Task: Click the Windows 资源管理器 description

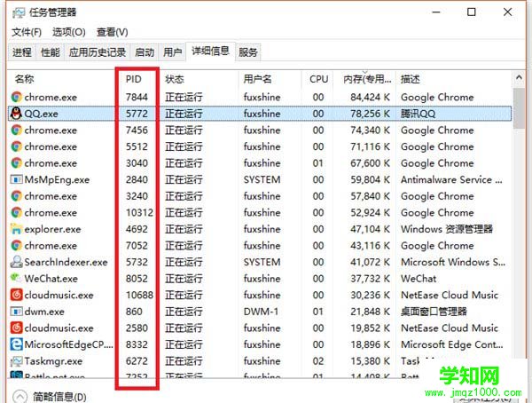Action: (447, 229)
